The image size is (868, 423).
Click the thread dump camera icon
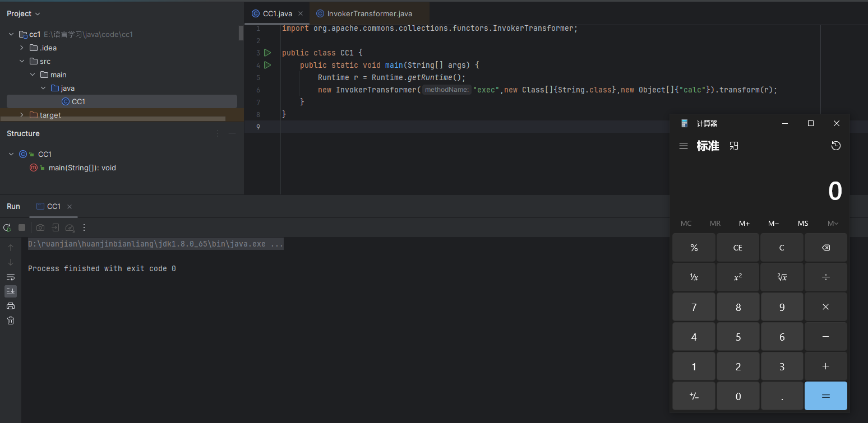[40, 227]
